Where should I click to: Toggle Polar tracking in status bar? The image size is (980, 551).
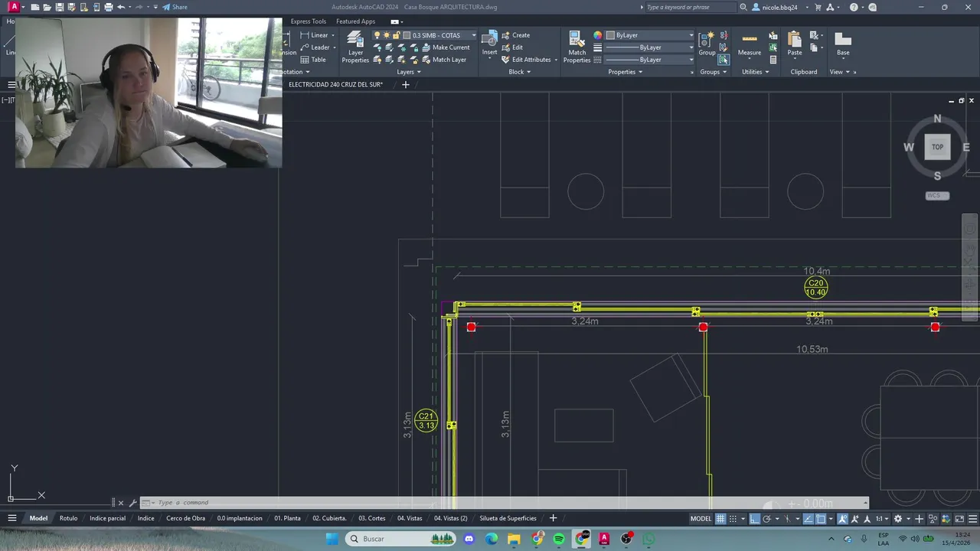pos(766,519)
